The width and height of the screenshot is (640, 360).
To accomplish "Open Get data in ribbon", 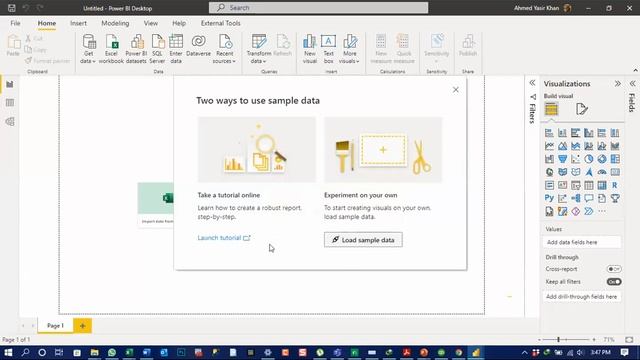I will (88, 49).
